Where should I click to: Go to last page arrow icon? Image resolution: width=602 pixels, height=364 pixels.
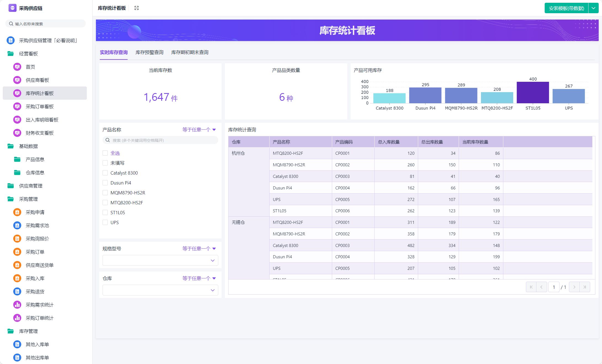click(x=585, y=287)
